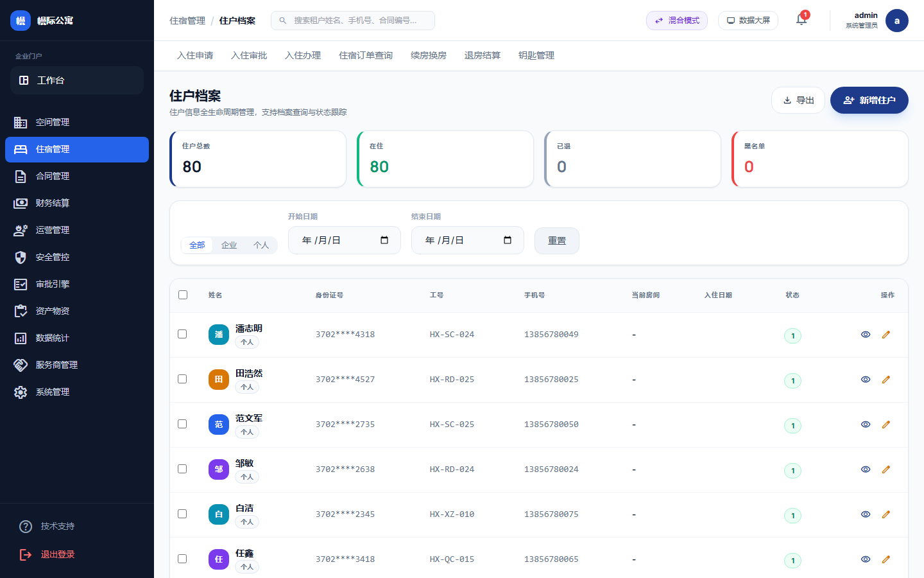View 田浩然's details via the eye icon
The height and width of the screenshot is (578, 924).
click(866, 380)
